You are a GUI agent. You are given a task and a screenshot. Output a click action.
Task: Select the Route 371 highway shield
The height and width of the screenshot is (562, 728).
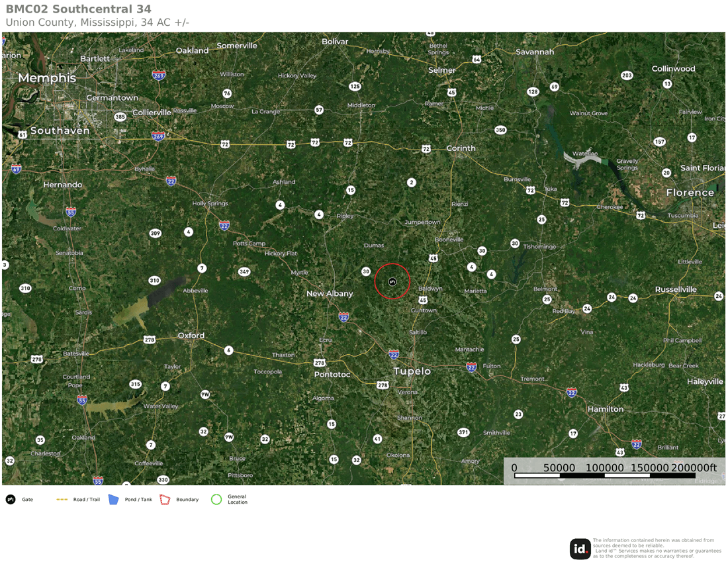point(463,432)
